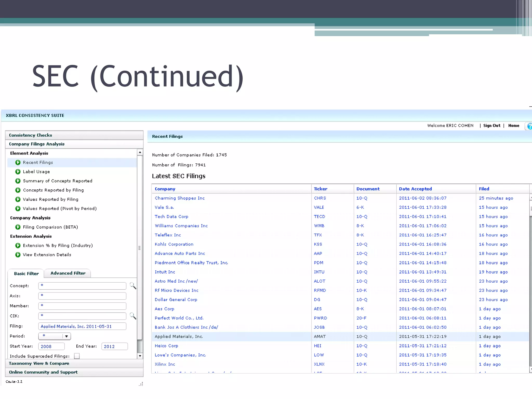This screenshot has height=399, width=532.
Task: Open the Charming Shoppes Inc filing link
Action: tap(179, 198)
